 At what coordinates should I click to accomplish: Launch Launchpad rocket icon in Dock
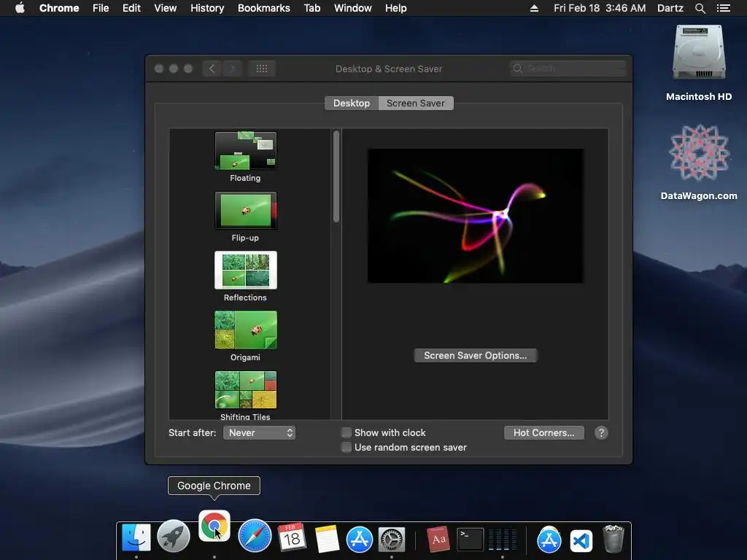pos(174,536)
